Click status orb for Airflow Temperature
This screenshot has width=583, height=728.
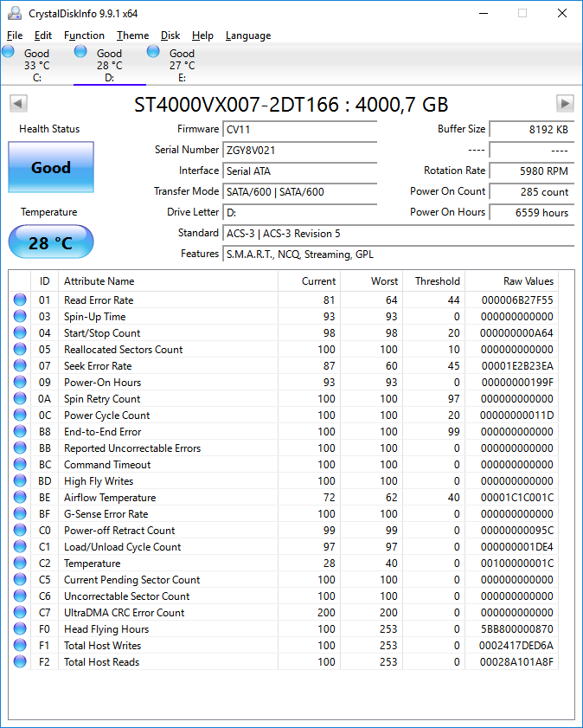coord(20,497)
